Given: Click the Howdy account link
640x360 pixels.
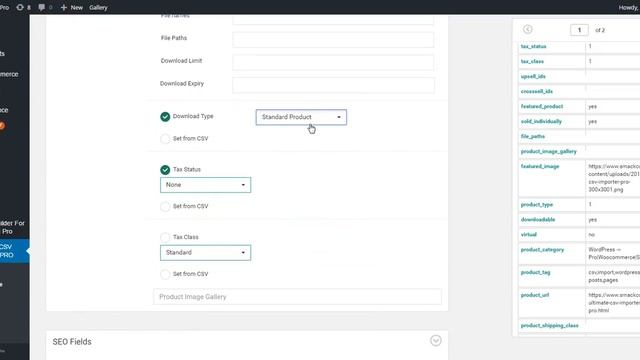Looking at the screenshot, I should 629,7.
